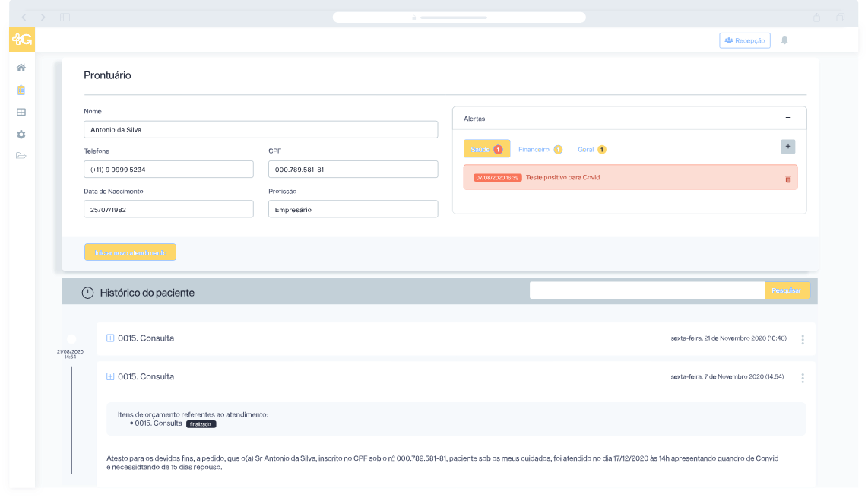The width and height of the screenshot is (868, 498).
Task: Click the G logo in top-left corner
Action: 22,40
